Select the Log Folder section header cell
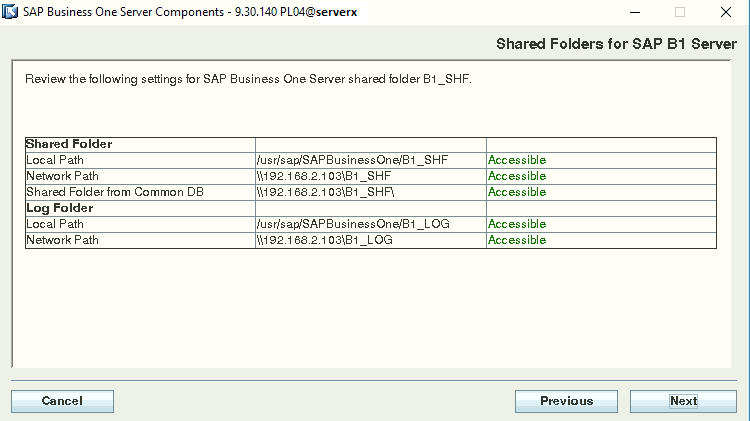The image size is (750, 421). tap(60, 208)
